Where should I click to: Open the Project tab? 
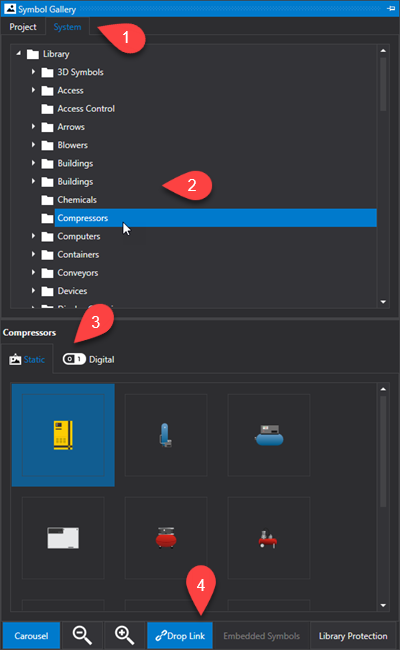[x=23, y=27]
